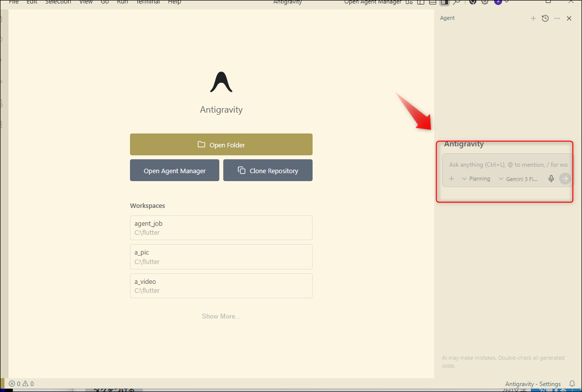This screenshot has height=392, width=582.
Task: Click the large Open Agent Manager button
Action: [175, 170]
